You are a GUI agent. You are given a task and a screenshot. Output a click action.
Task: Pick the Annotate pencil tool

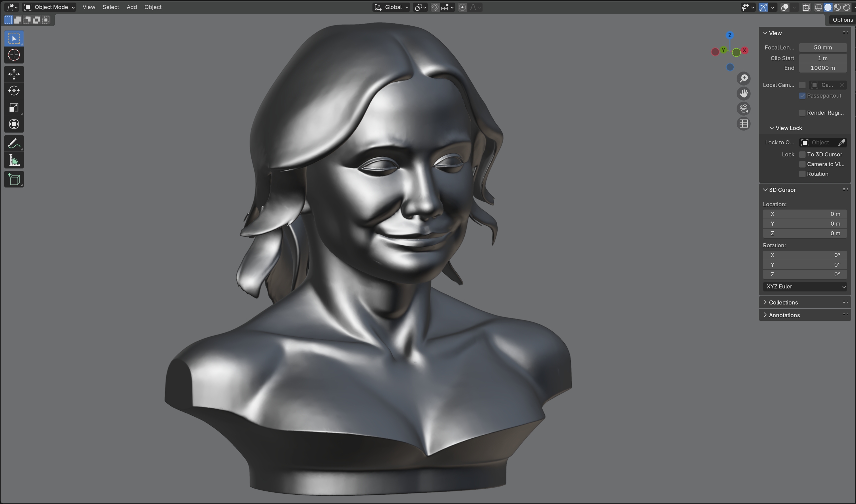(x=14, y=143)
